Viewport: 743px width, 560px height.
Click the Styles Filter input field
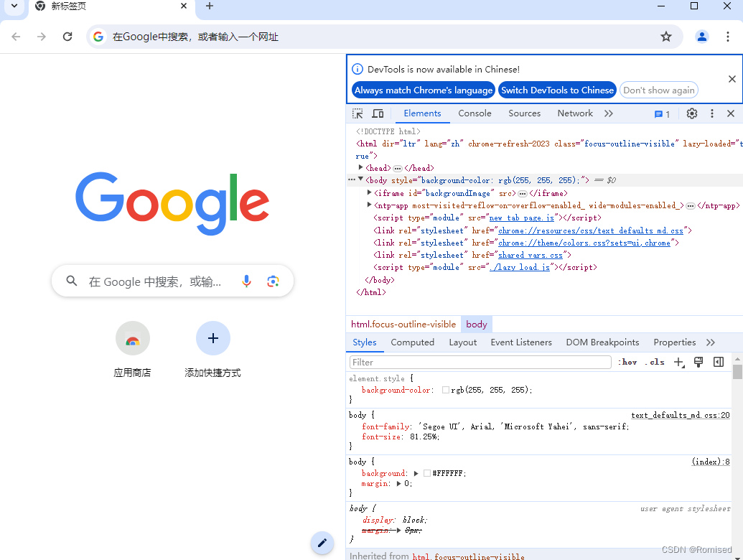(x=480, y=363)
